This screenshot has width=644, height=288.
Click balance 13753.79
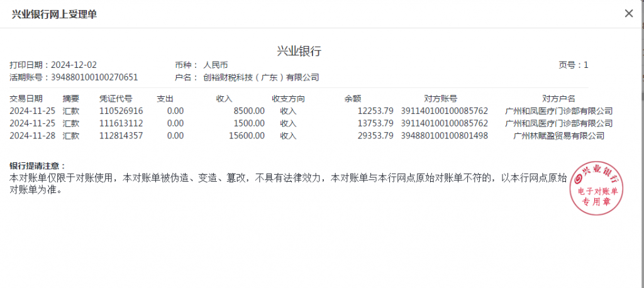(375, 123)
